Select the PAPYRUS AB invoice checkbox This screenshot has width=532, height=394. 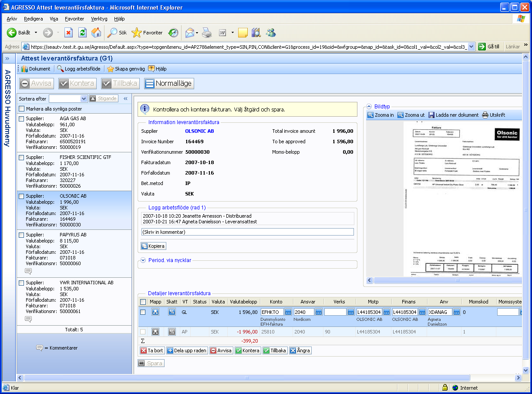tap(22, 235)
